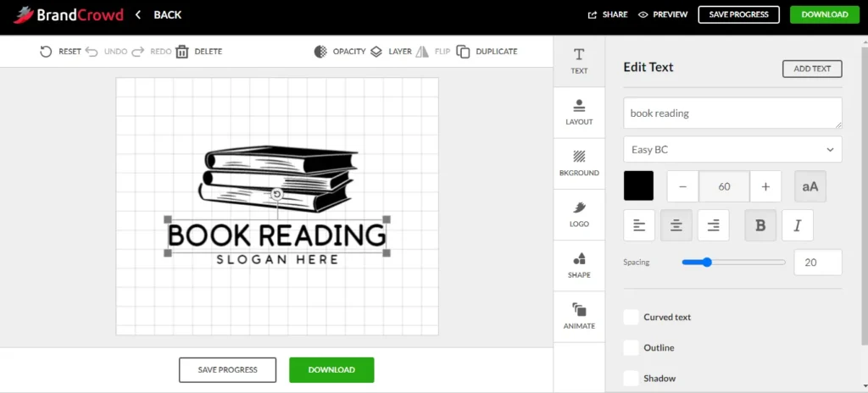The width and height of the screenshot is (868, 393).
Task: Click the Reset icon in toolbar
Action: (x=46, y=52)
